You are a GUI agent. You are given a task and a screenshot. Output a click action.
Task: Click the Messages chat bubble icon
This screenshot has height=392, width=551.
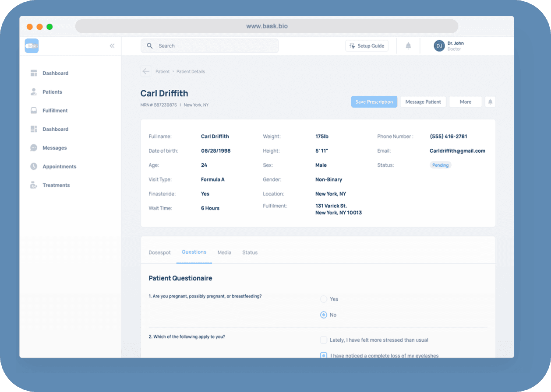(x=34, y=148)
